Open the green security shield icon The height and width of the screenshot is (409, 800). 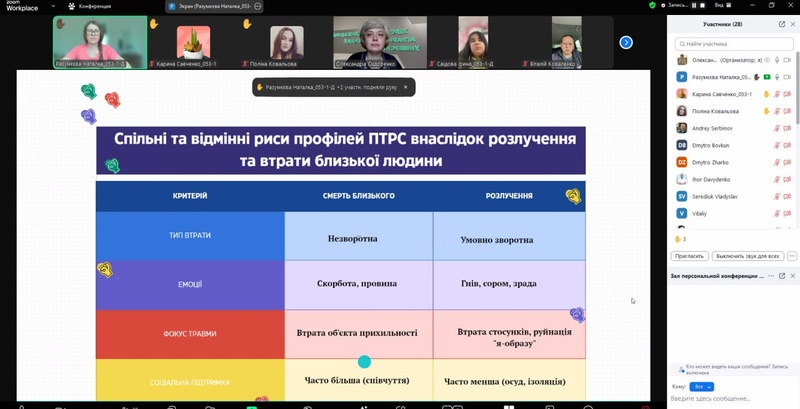tap(652, 5)
